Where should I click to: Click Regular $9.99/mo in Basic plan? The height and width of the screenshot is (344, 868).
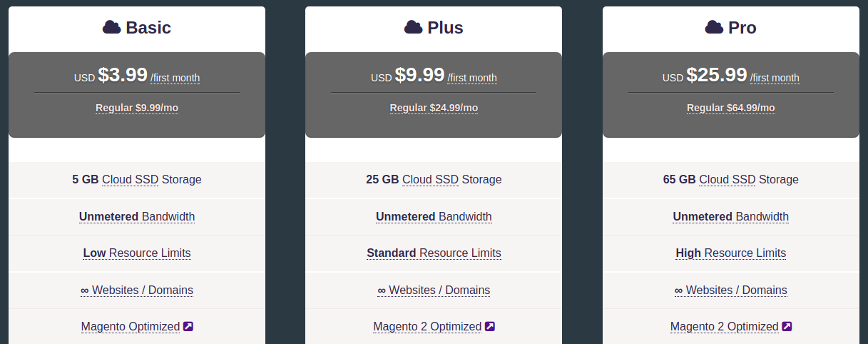coord(137,108)
